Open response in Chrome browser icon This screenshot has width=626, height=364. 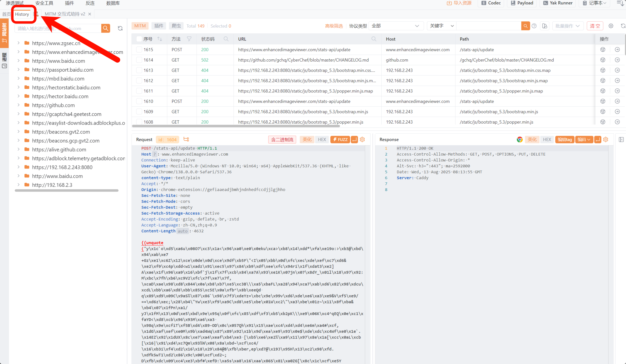tap(519, 139)
